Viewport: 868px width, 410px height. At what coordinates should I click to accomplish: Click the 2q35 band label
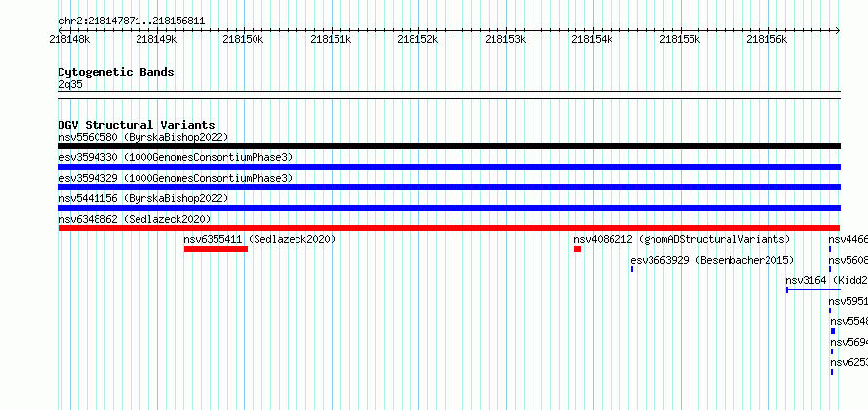pos(70,84)
